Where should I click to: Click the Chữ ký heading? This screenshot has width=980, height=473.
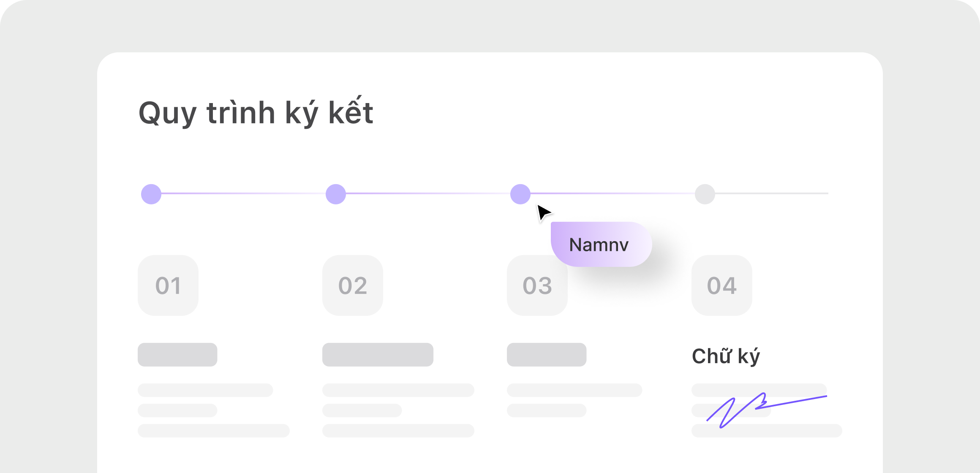(726, 356)
